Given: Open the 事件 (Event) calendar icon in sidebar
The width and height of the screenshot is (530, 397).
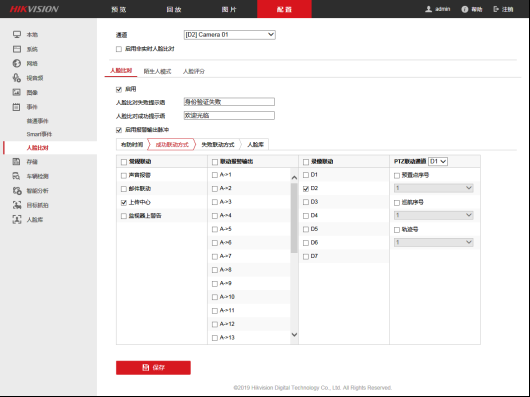Looking at the screenshot, I should tap(17, 107).
